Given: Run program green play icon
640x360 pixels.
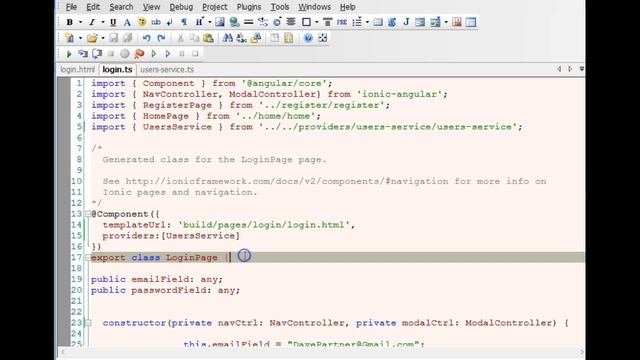Looking at the screenshot, I should point(69,53).
